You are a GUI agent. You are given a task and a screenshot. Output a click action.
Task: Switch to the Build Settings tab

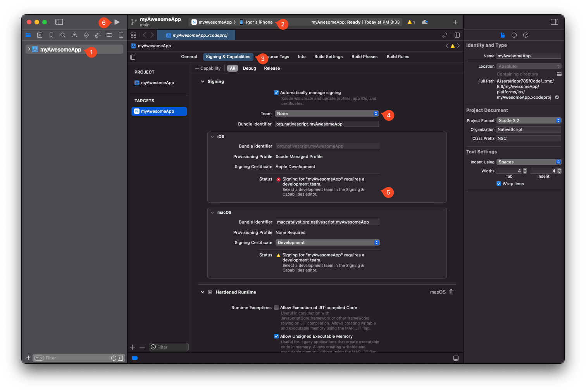click(328, 57)
